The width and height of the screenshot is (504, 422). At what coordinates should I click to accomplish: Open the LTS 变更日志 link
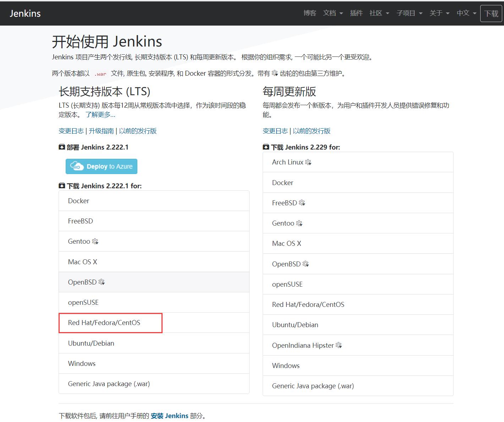click(71, 131)
